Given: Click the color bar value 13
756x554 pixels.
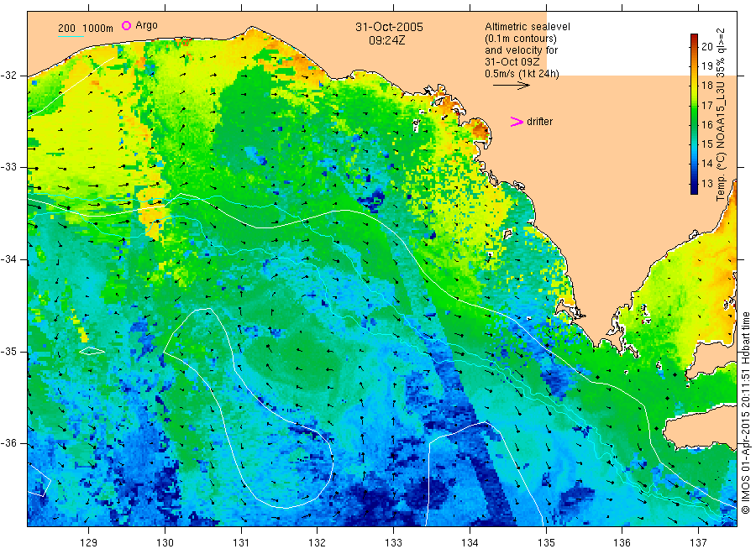Looking at the screenshot, I should 706,184.
